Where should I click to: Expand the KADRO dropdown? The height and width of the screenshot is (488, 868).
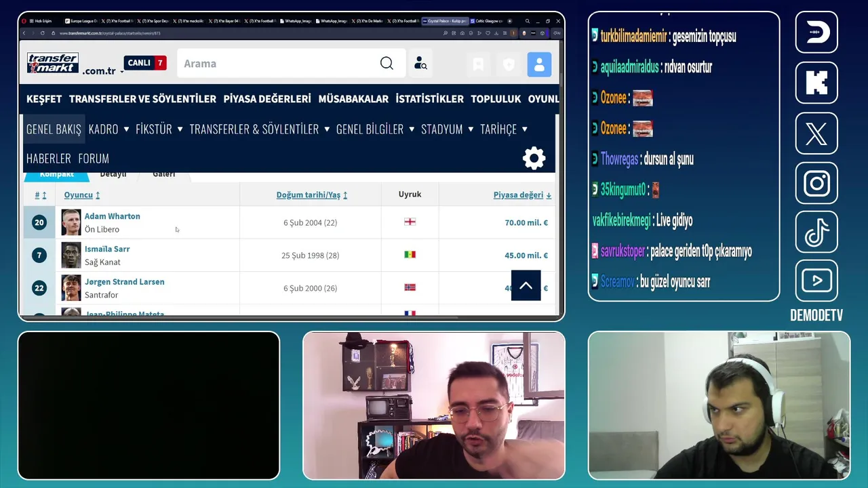(x=108, y=129)
